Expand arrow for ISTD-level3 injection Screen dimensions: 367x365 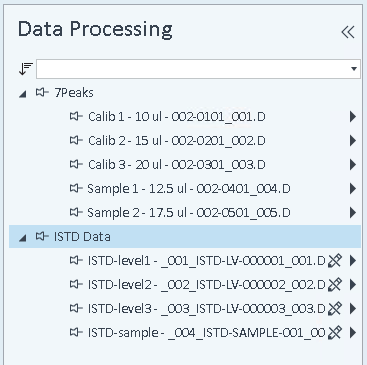tap(353, 308)
